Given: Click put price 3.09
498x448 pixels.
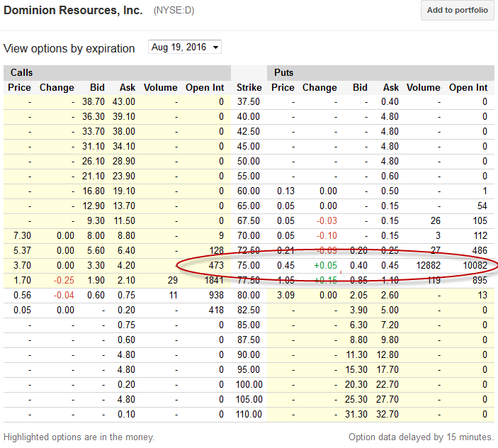Looking at the screenshot, I should point(285,295).
